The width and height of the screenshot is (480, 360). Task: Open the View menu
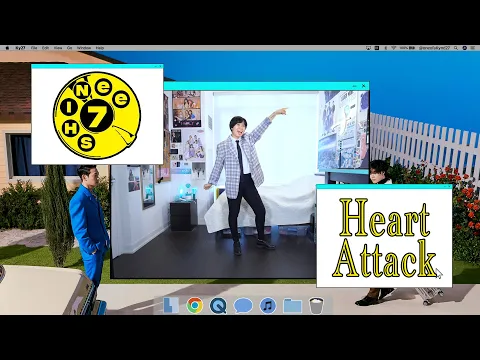58,48
